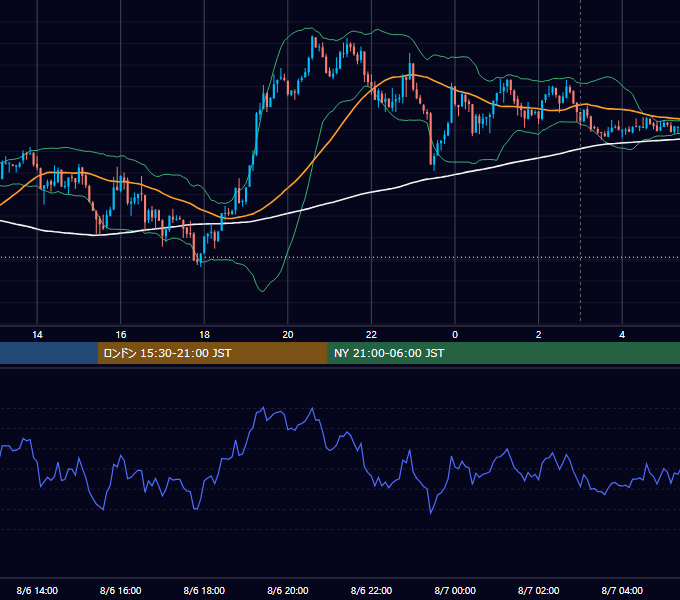
Task: Click the ロンドン 15:30-21:00 JST session bar
Action: coord(212,353)
